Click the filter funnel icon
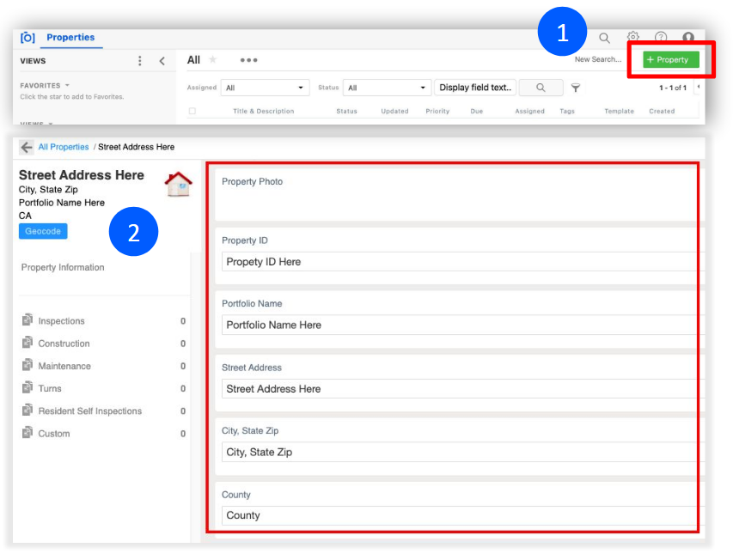 [x=576, y=88]
